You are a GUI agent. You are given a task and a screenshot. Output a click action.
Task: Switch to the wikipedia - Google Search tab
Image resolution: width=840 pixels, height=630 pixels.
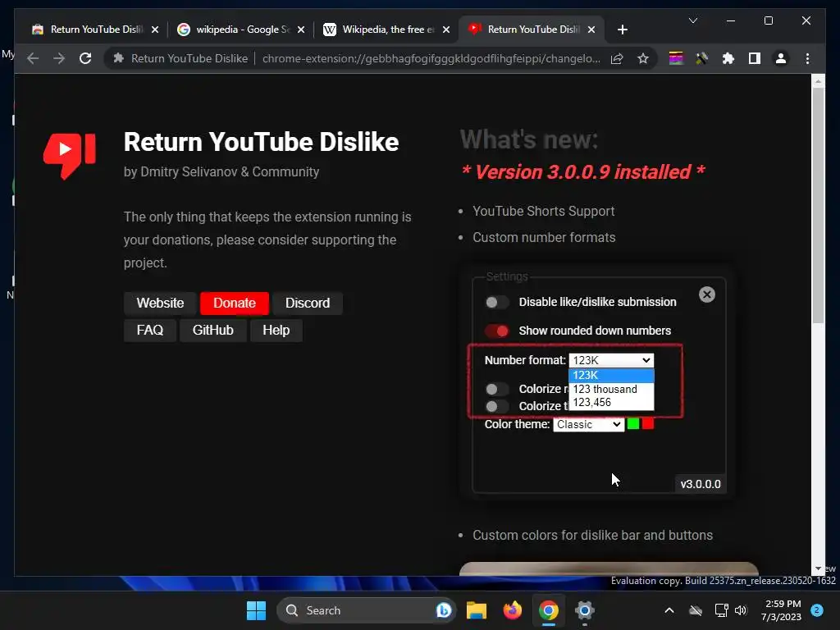(x=240, y=30)
